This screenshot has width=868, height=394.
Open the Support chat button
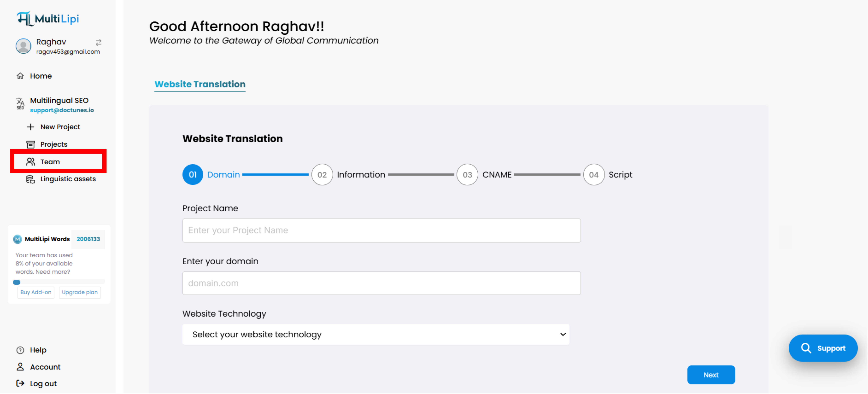pyautogui.click(x=823, y=348)
